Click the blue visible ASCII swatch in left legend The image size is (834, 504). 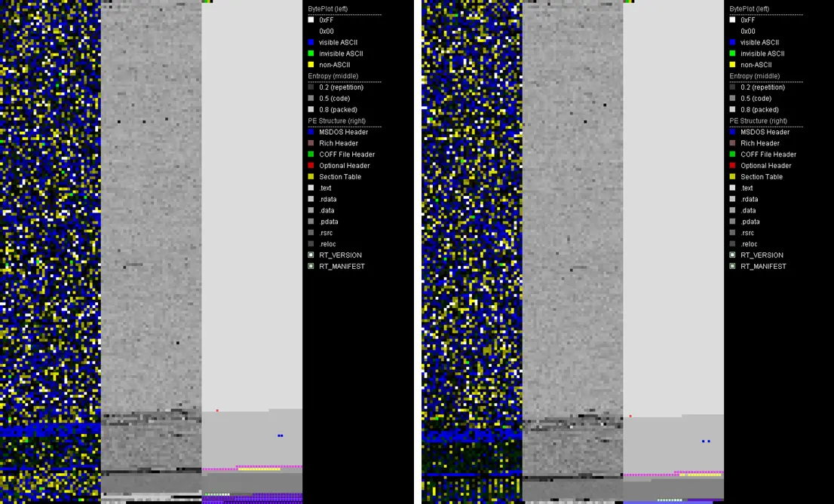311,42
